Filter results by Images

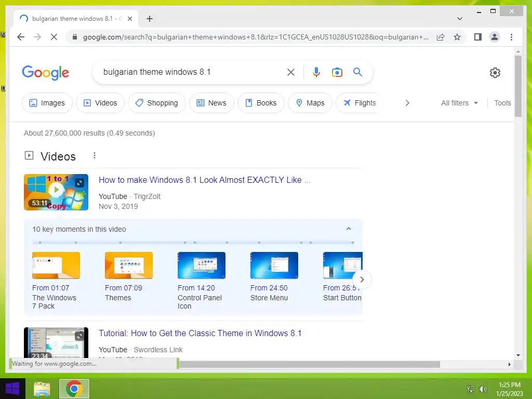(x=47, y=103)
